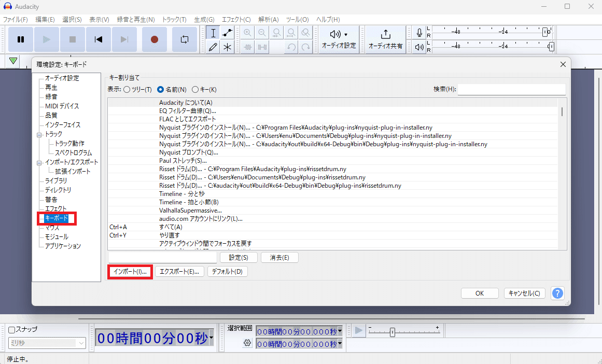This screenshot has height=364, width=602.
Task: Open the 録音と再生(N) menu
Action: [135, 20]
